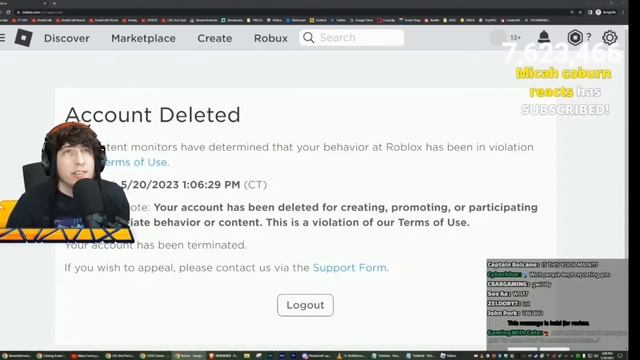Viewport: 640px width, 360px height.
Task: Open the settings gear icon
Action: [609, 38]
